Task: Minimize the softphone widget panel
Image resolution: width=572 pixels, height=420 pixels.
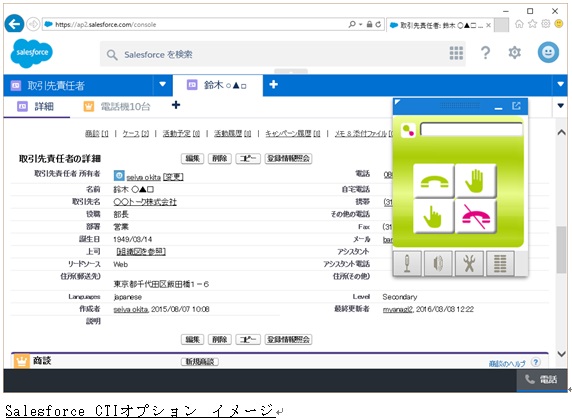Action: coord(498,107)
